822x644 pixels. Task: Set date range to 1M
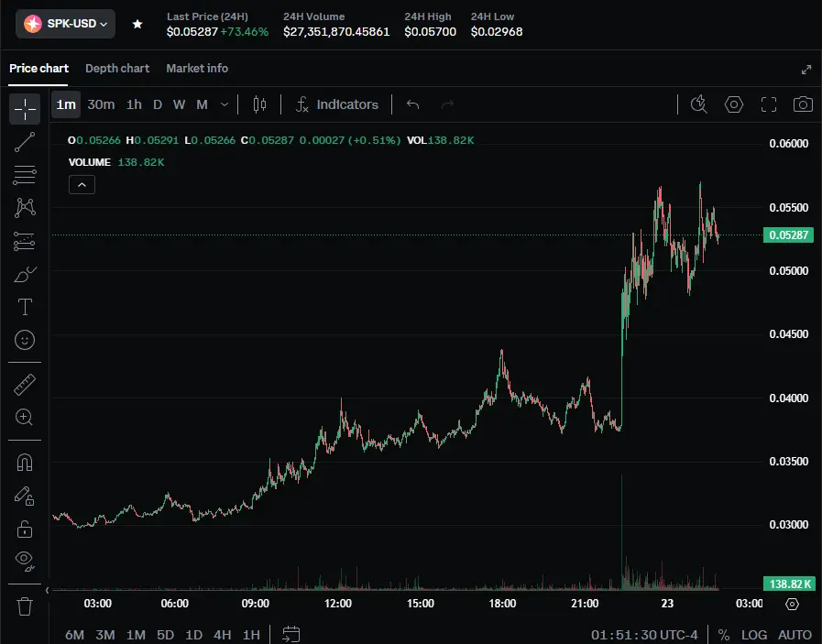136,635
